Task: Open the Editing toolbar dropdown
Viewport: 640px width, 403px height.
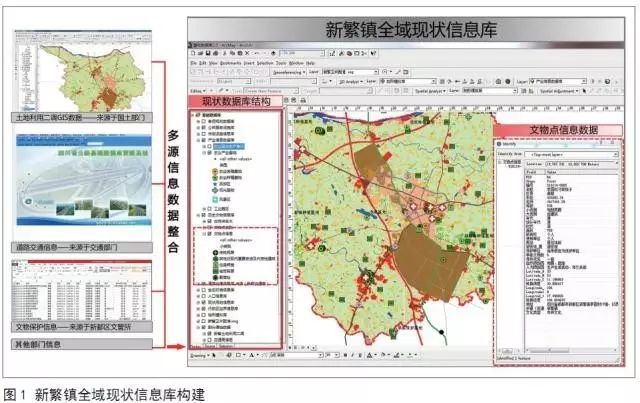Action: pyautogui.click(x=197, y=88)
